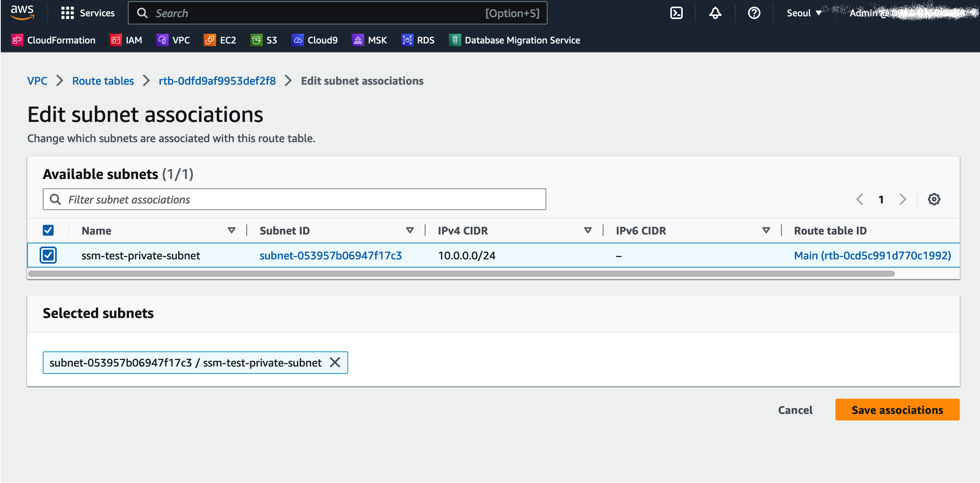980x483 pixels.
Task: Sort by IPv4 CIDR column arrow
Action: click(588, 230)
